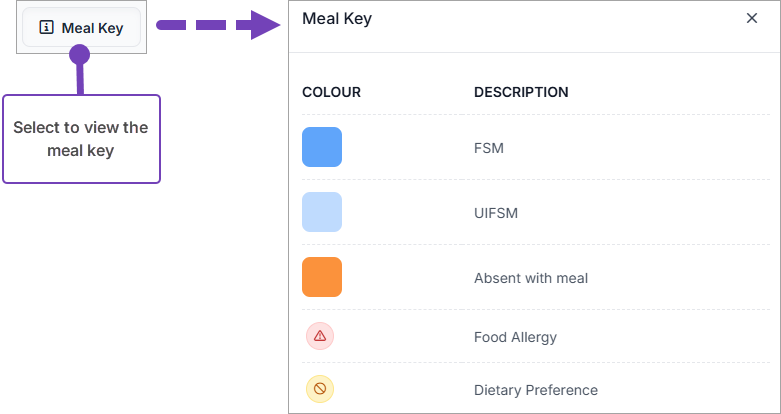This screenshot has height=414, width=781.
Task: Click the purple connector line under Meal Key
Action: click(x=80, y=79)
